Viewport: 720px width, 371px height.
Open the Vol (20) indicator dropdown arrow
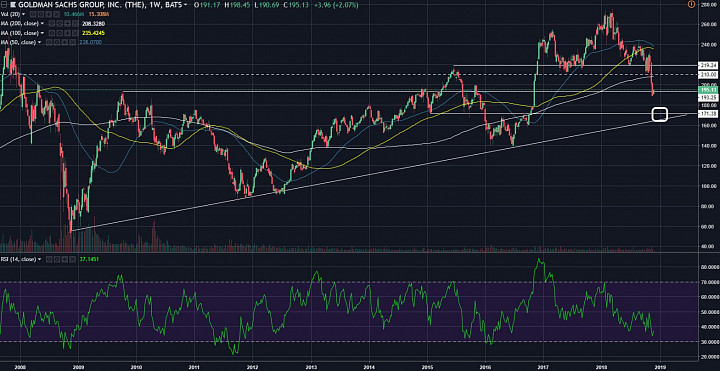[23, 14]
